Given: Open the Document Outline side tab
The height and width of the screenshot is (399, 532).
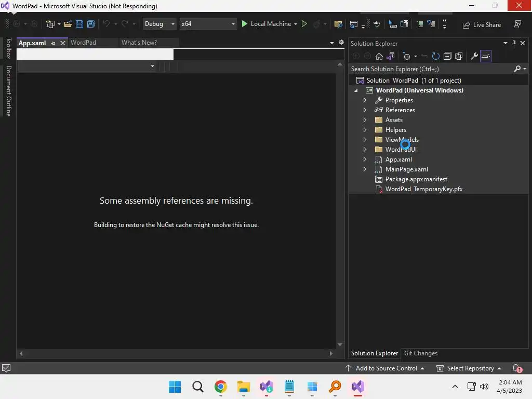Looking at the screenshot, I should pyautogui.click(x=9, y=91).
